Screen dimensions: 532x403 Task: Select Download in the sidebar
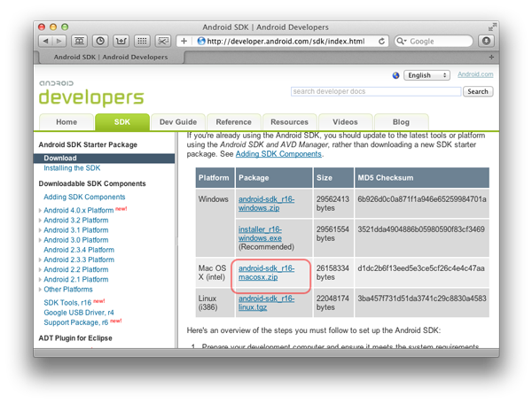coord(104,159)
